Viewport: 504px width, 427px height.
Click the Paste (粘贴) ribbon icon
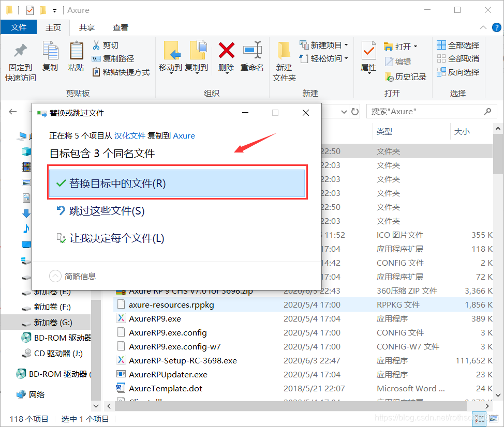pyautogui.click(x=76, y=51)
